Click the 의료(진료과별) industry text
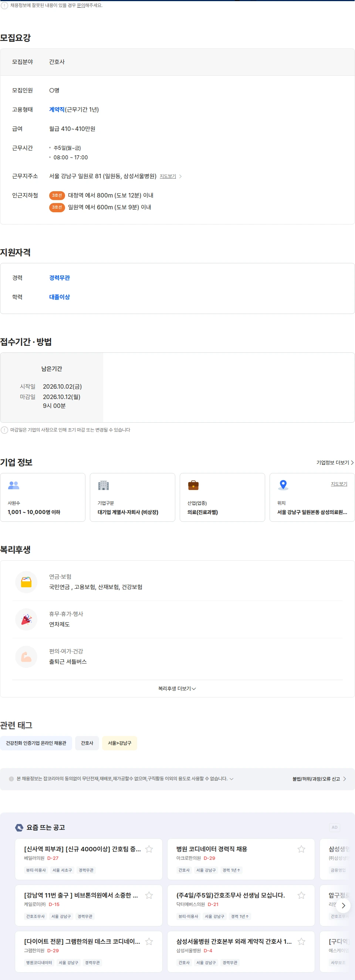Screen dimensions: 355x980 (202, 512)
